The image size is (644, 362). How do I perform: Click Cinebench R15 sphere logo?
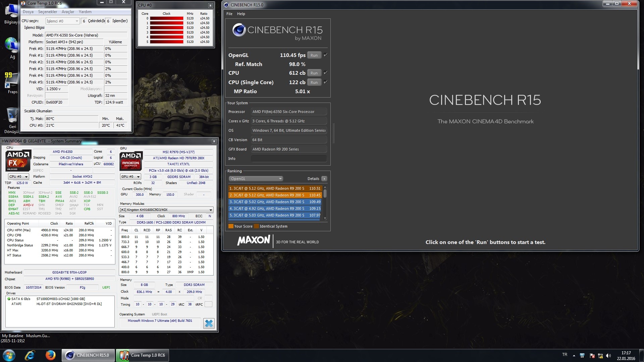coord(239,30)
